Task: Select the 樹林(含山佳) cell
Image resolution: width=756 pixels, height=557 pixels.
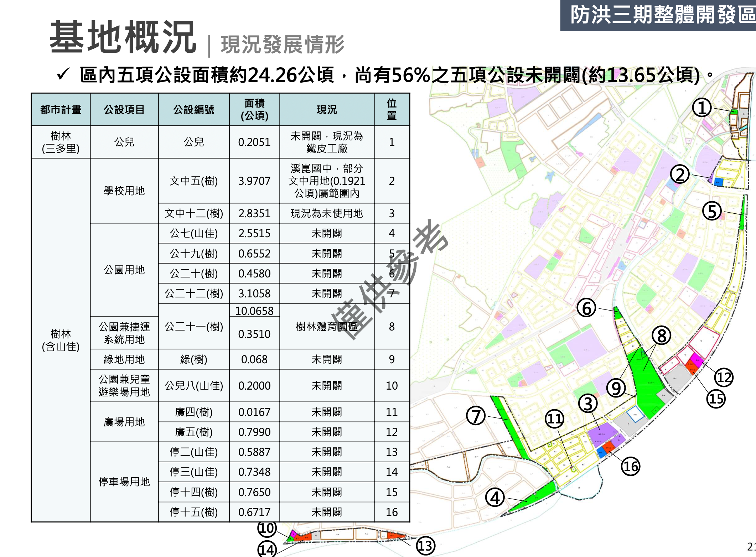Action: (x=61, y=340)
